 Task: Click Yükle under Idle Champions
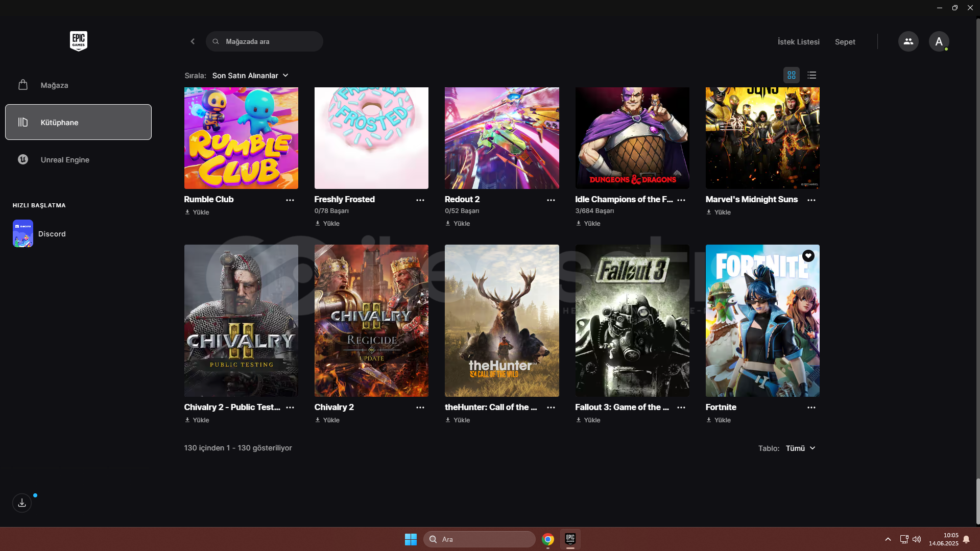click(x=588, y=223)
